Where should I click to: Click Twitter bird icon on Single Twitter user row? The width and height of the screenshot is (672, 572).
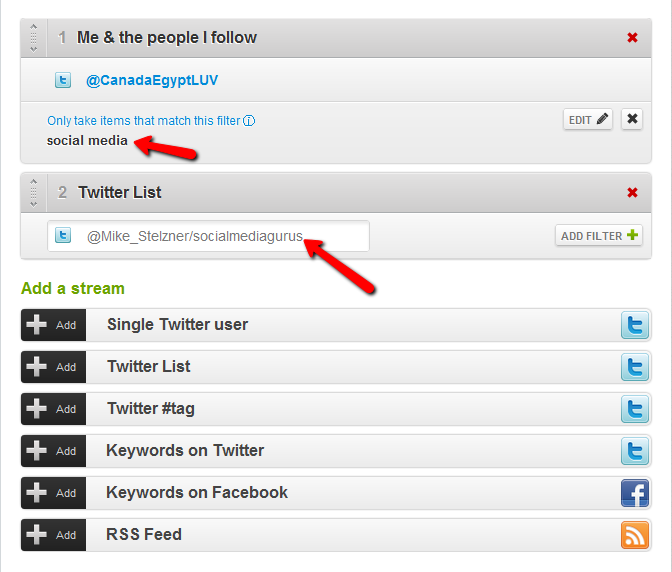point(635,325)
